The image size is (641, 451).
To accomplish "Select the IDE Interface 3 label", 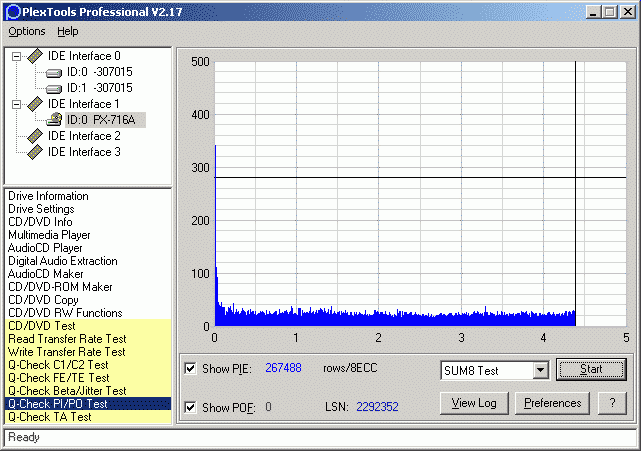I will tap(84, 152).
